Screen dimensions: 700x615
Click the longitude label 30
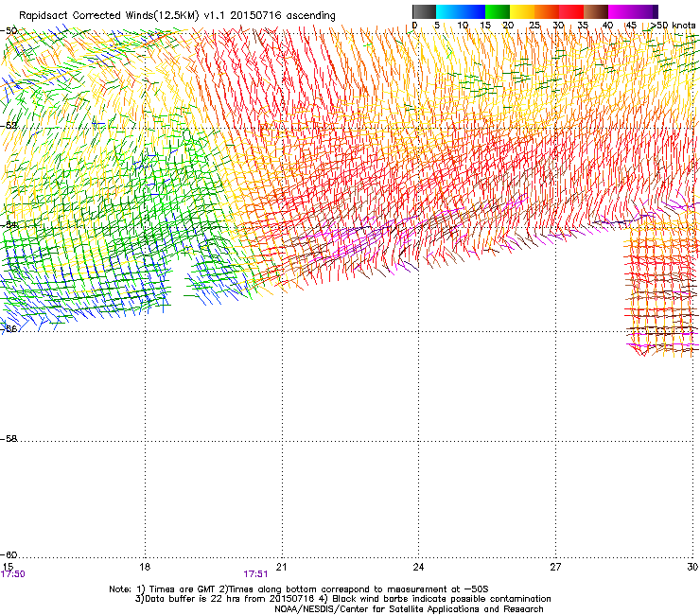(x=692, y=567)
